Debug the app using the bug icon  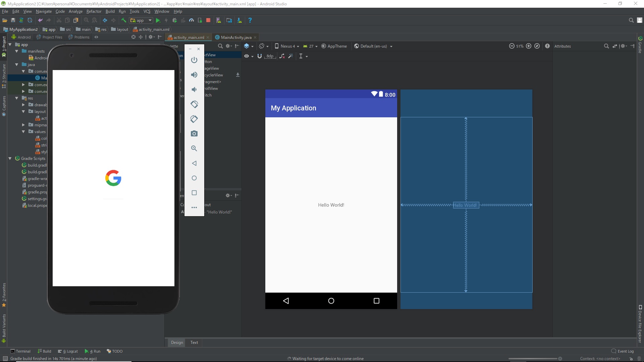pyautogui.click(x=174, y=20)
